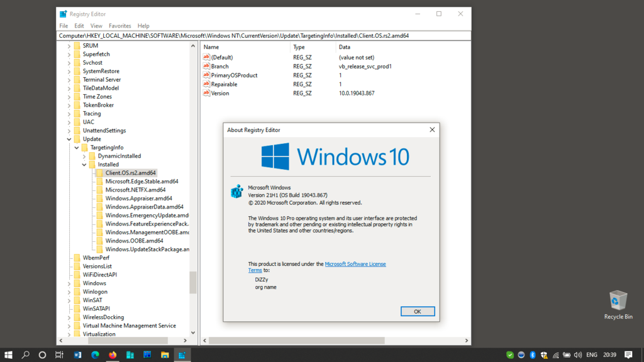The width and height of the screenshot is (644, 362).
Task: Select the VersionsList key
Action: 97,266
